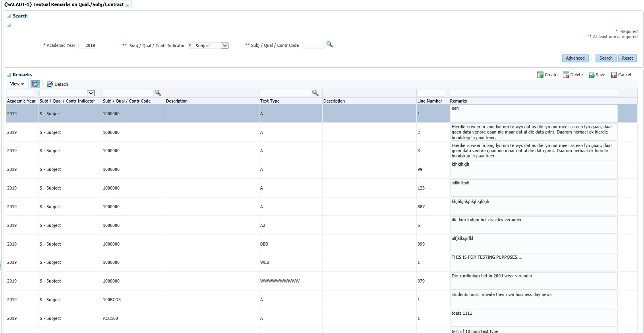
Task: Click the Line Number column filter field
Action: coord(431,93)
